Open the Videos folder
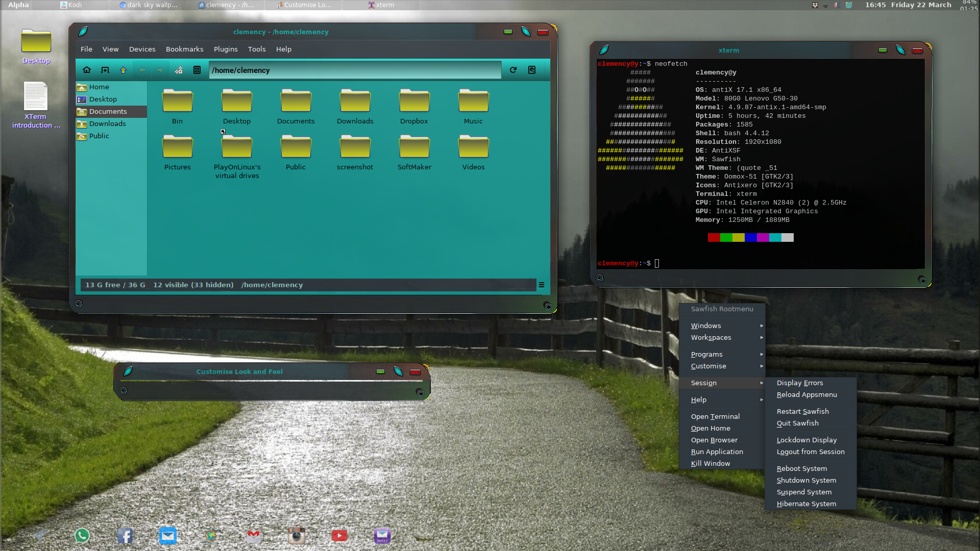Image resolution: width=980 pixels, height=551 pixels. pyautogui.click(x=473, y=153)
